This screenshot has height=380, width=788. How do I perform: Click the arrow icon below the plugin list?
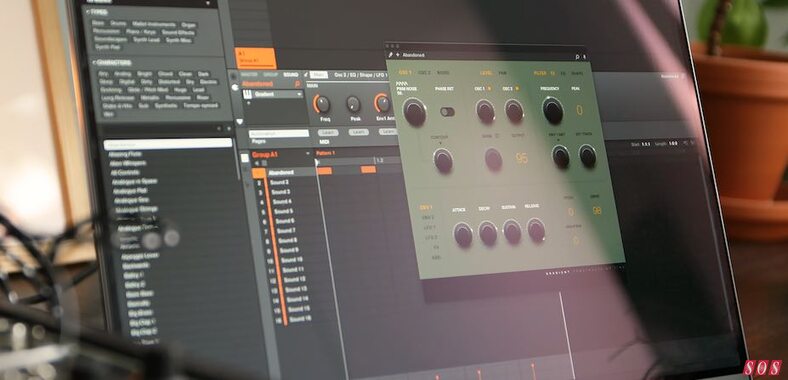[x=239, y=121]
